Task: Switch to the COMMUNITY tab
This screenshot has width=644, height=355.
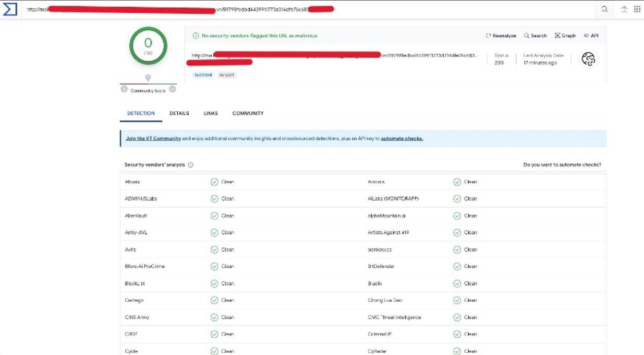Action: (248, 113)
